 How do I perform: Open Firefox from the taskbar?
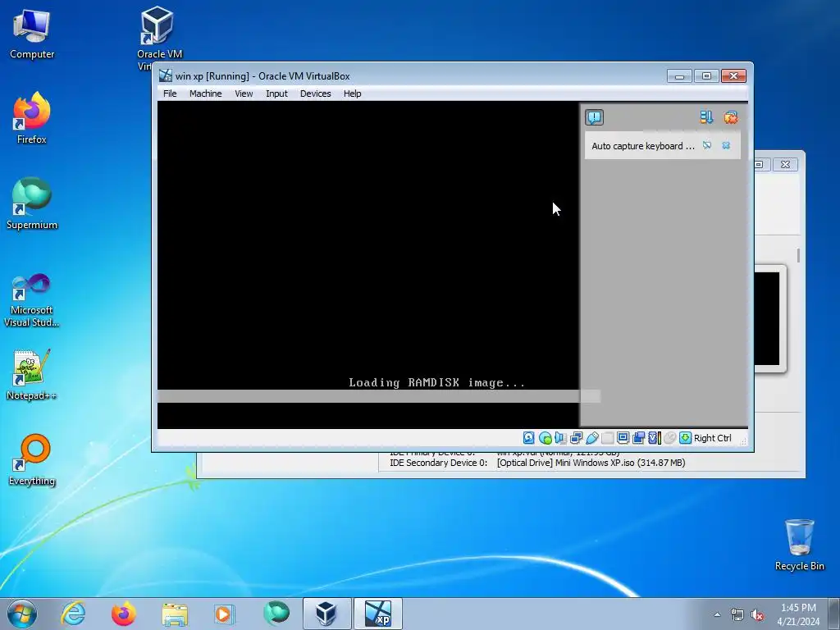(x=124, y=614)
